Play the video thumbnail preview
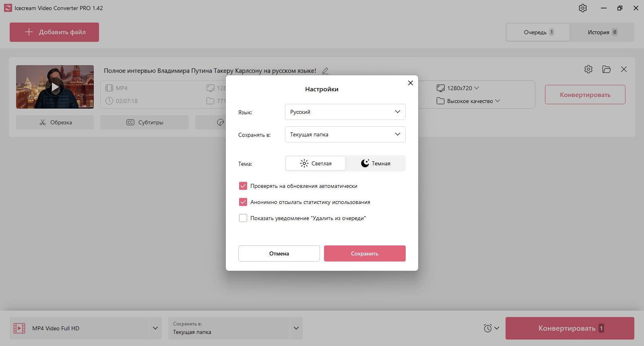Image resolution: width=644 pixels, height=346 pixels. (x=55, y=87)
